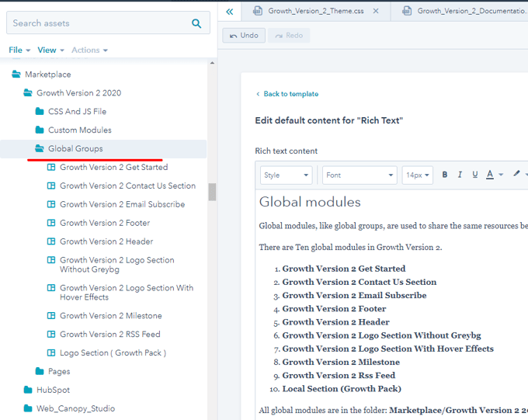Toggle bold formatting in editor

point(445,175)
